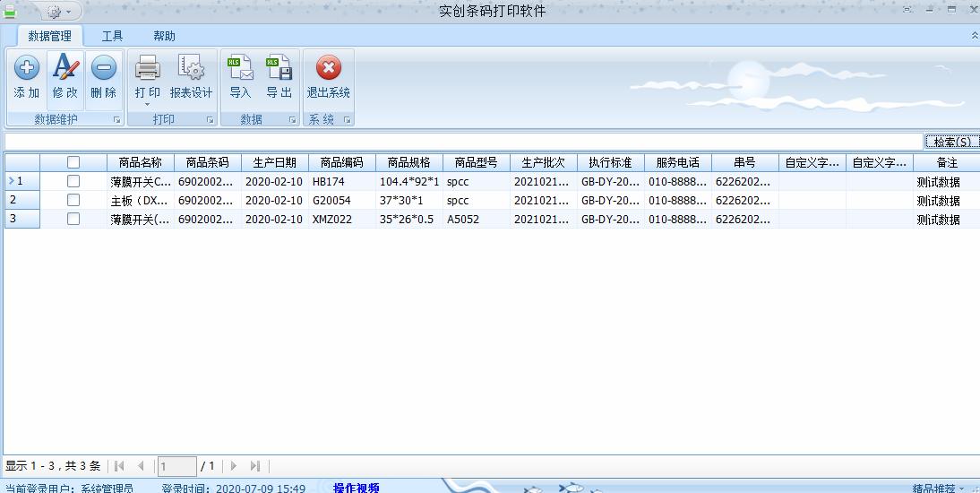Click the 服务电话 column header

click(x=678, y=162)
